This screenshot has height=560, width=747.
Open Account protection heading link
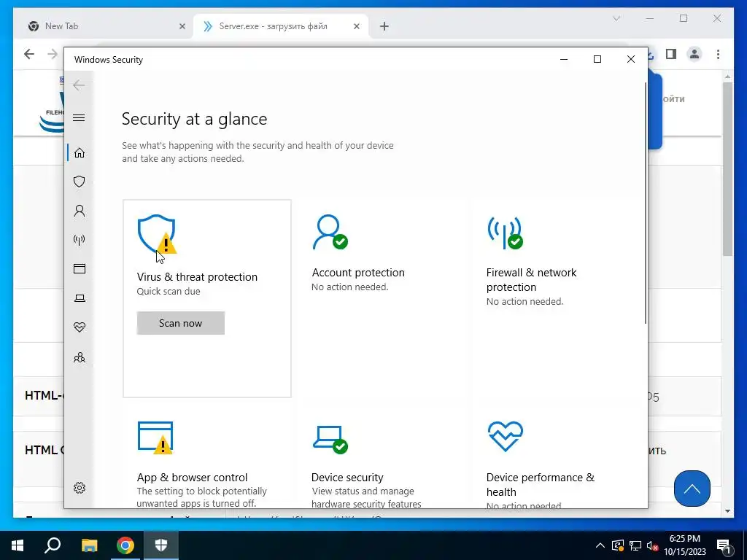(x=358, y=273)
